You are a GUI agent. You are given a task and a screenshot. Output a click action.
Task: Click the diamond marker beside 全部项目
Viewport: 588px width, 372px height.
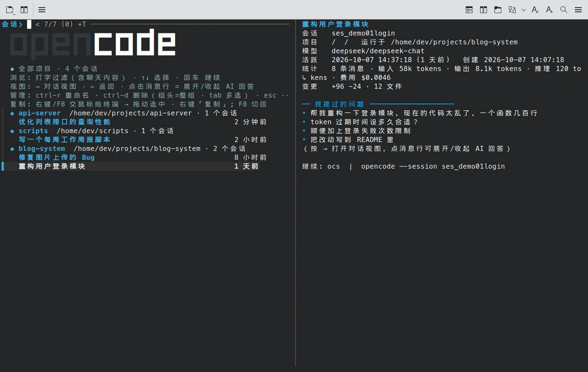[x=12, y=69]
